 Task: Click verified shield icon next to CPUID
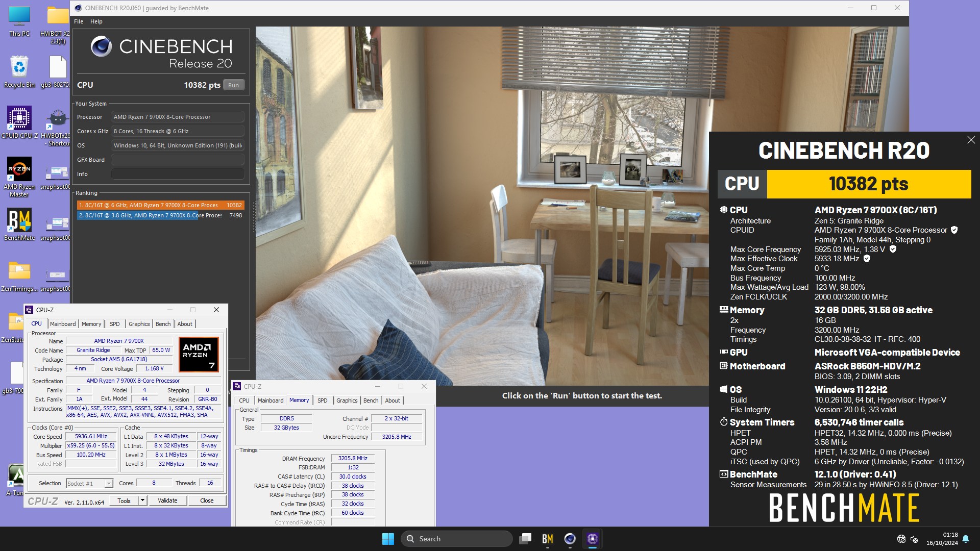(x=954, y=230)
